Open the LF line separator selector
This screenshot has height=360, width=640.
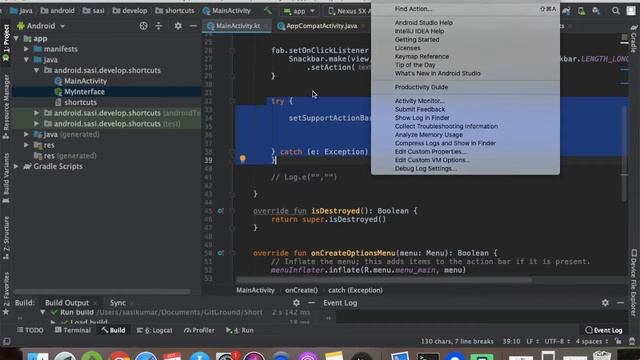coord(532,341)
